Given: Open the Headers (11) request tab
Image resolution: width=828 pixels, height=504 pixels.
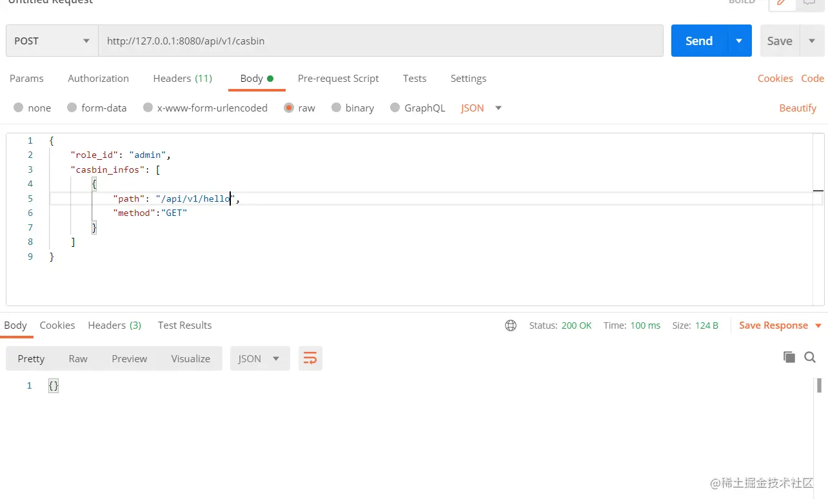Looking at the screenshot, I should coord(182,78).
